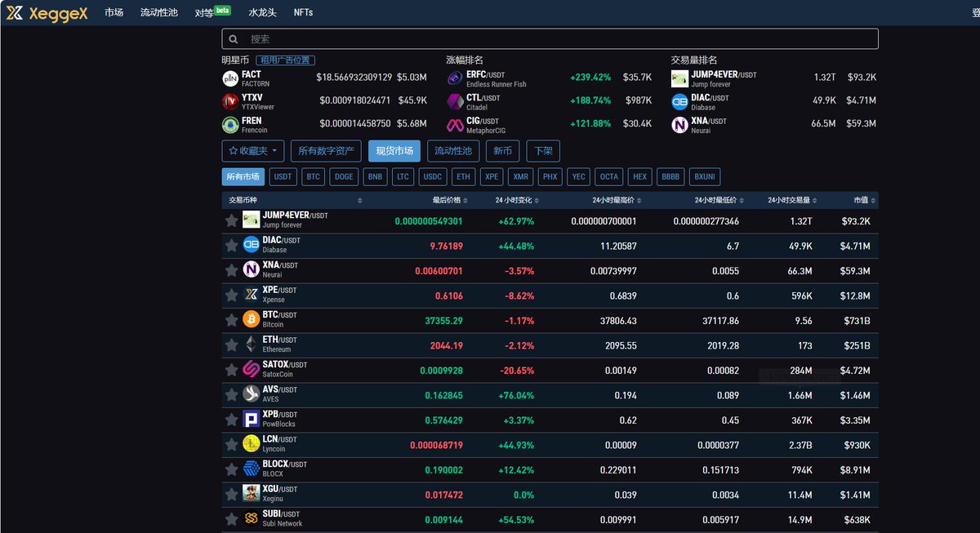Image resolution: width=980 pixels, height=533 pixels.
Task: Click the BLOCX logo in table
Action: click(251, 469)
